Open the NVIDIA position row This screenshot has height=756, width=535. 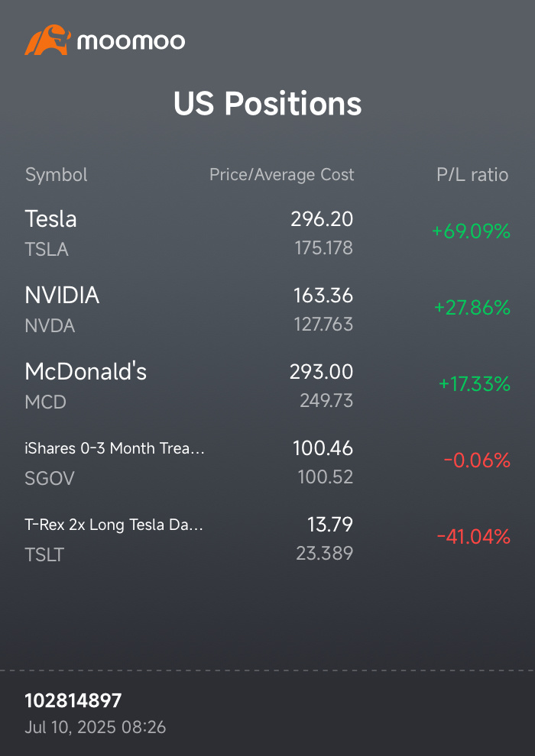[x=267, y=309]
